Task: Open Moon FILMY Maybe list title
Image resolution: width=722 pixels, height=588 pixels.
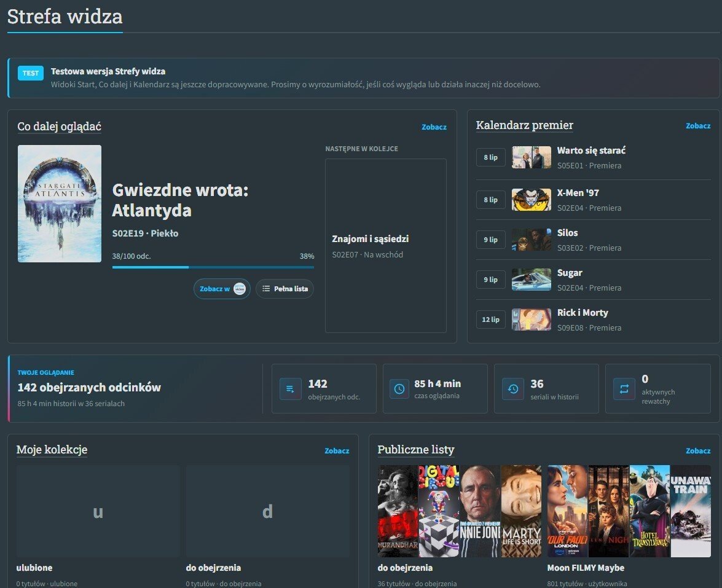Action: pyautogui.click(x=586, y=568)
